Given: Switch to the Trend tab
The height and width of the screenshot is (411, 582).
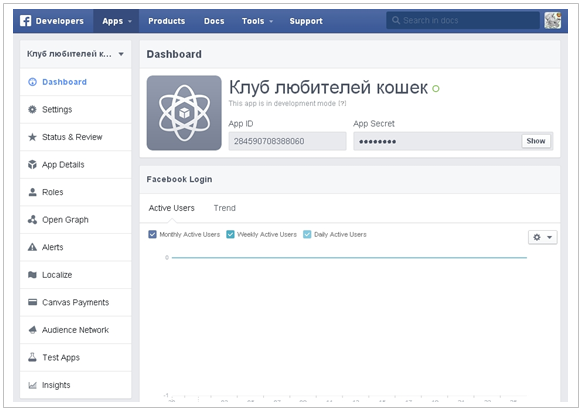Looking at the screenshot, I should click(225, 208).
